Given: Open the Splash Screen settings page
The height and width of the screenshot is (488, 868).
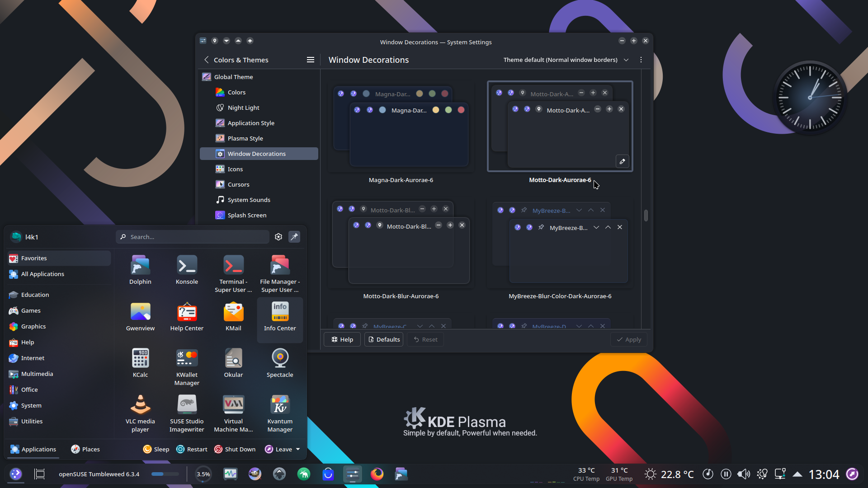Looking at the screenshot, I should tap(259, 215).
